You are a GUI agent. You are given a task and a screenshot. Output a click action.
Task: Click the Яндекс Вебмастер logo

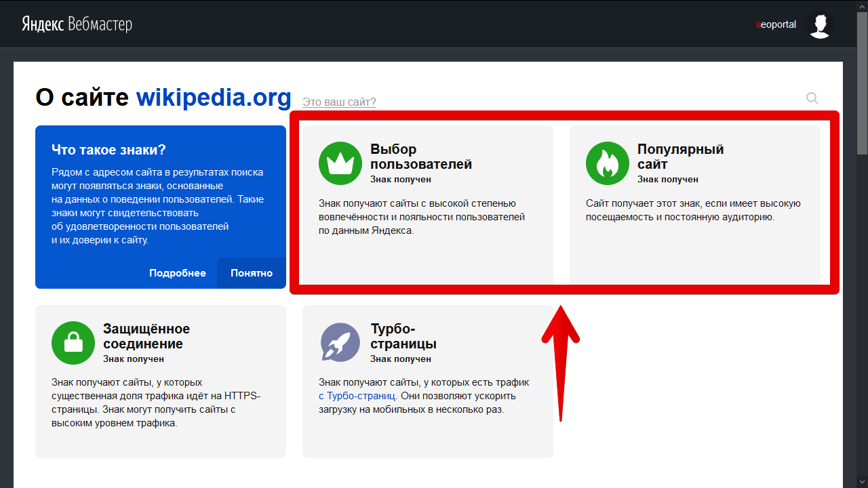pos(77,24)
